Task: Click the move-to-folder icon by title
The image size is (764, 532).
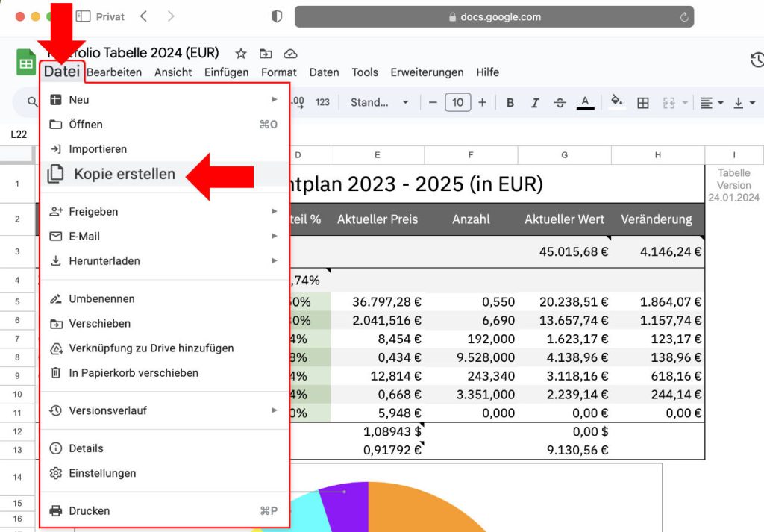Action: pos(266,54)
